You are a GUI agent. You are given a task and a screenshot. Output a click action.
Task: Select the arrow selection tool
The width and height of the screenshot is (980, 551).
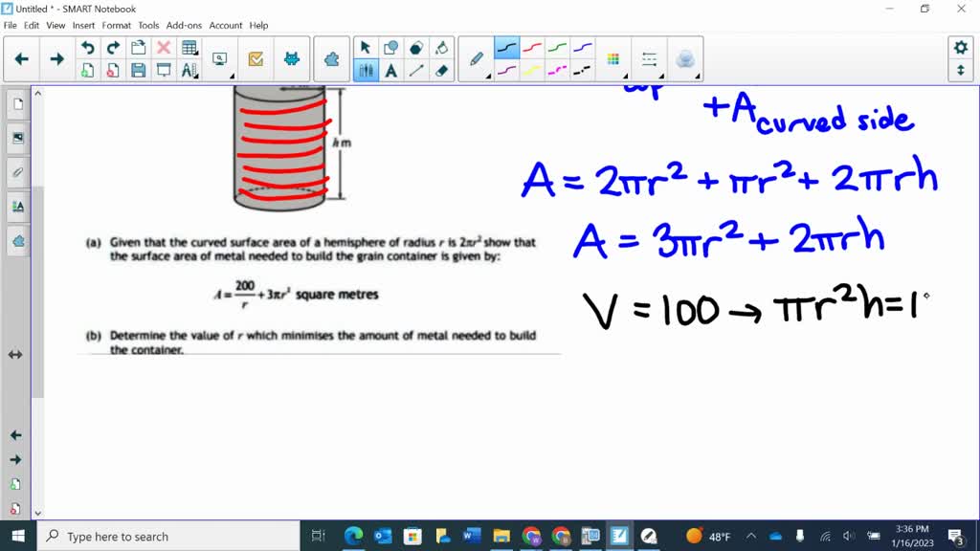click(x=367, y=46)
